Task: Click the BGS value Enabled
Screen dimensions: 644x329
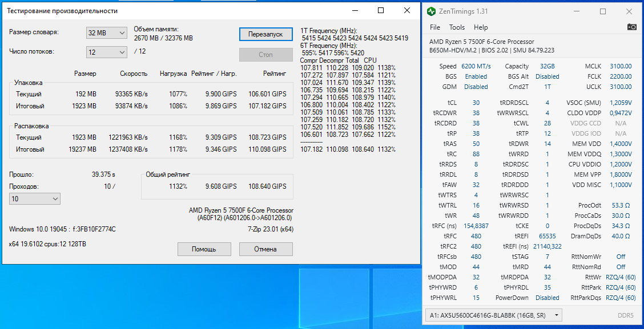Action: [476, 76]
